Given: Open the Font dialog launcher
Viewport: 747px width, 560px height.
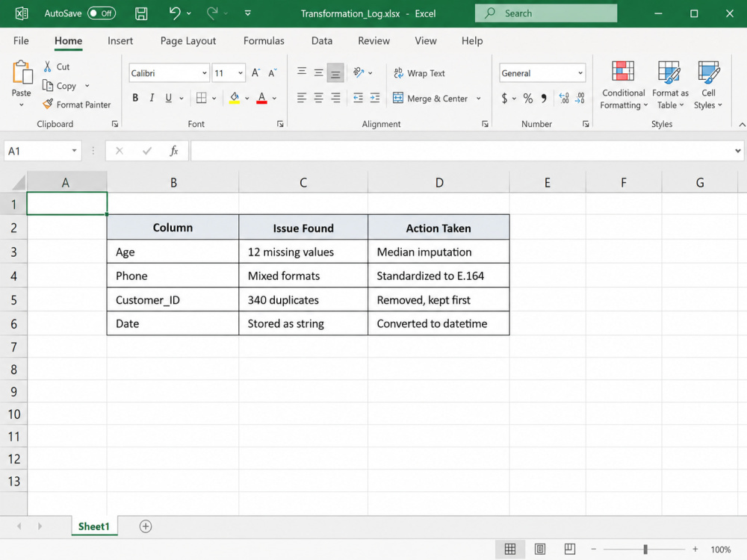Looking at the screenshot, I should tap(280, 124).
